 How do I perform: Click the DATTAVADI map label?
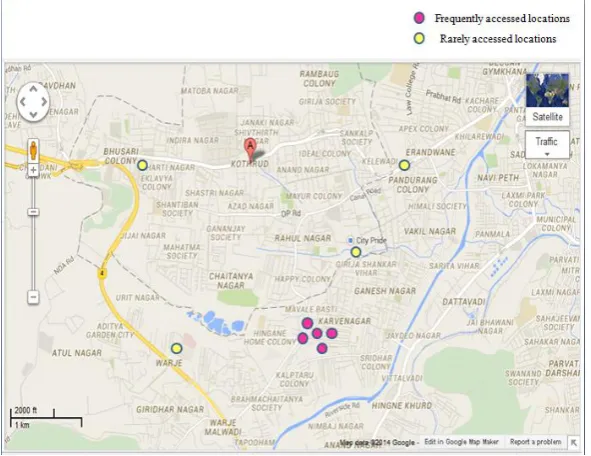464,302
